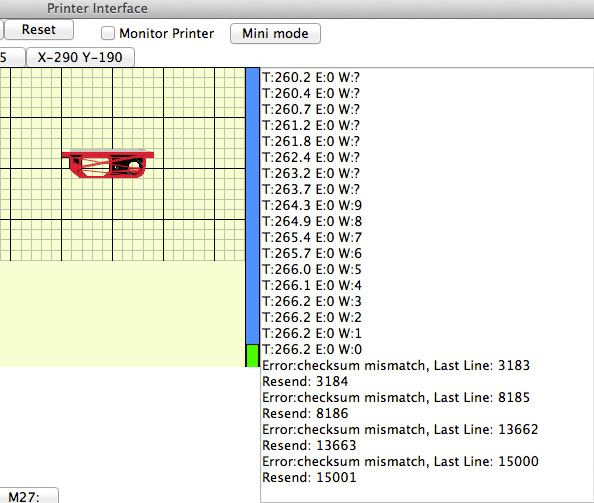Select log line T:264.3 E:0 W:9
The width and height of the screenshot is (594, 503).
(x=312, y=205)
